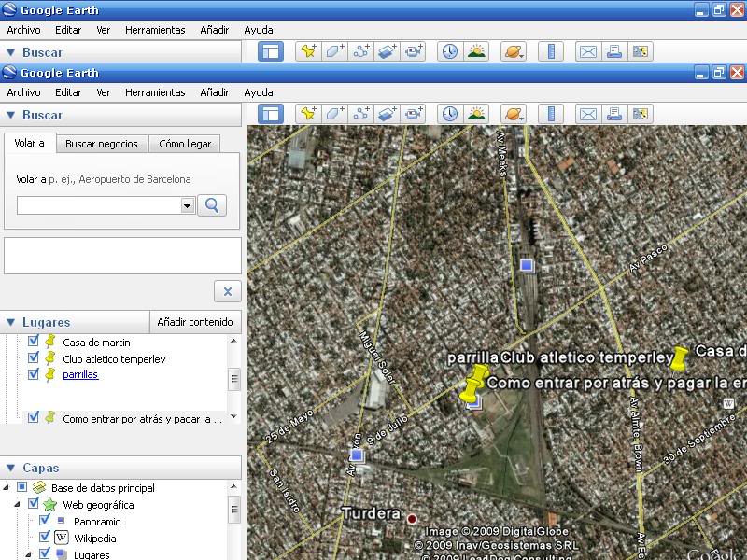Clear search results with X button

coord(228,291)
